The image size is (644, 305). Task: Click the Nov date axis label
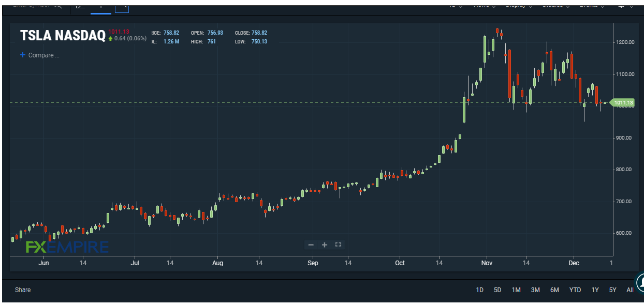coord(487,263)
